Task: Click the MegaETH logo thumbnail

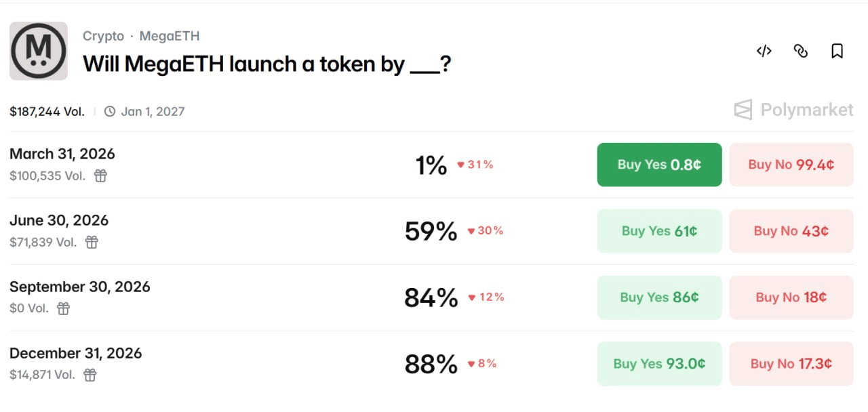Action: coord(39,51)
